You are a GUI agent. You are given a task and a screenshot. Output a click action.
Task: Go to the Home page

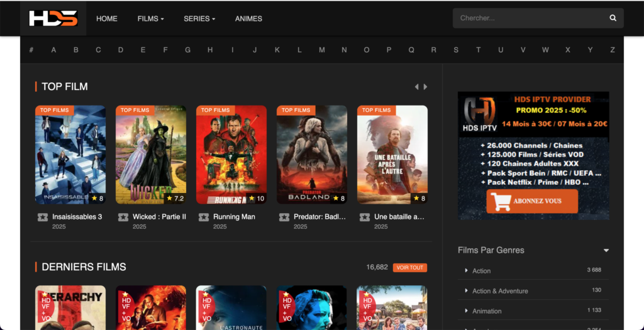[x=107, y=19]
